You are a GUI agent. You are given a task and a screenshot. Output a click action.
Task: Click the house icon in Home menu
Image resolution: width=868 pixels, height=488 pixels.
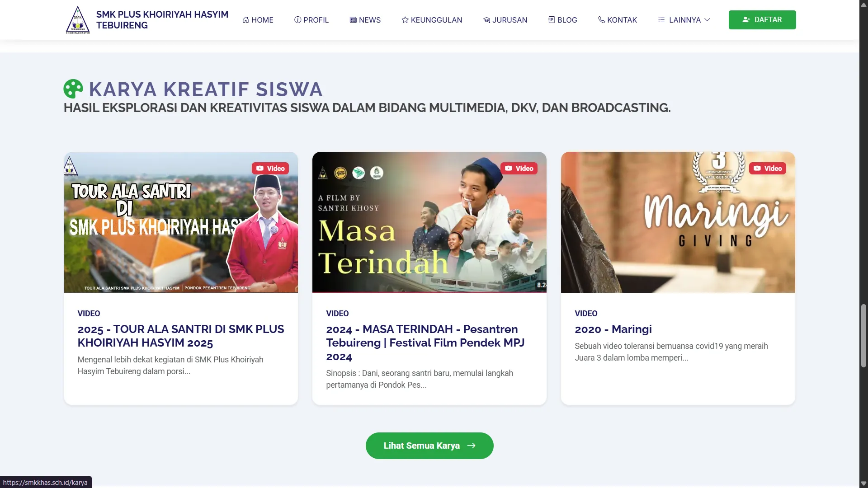[x=245, y=20]
